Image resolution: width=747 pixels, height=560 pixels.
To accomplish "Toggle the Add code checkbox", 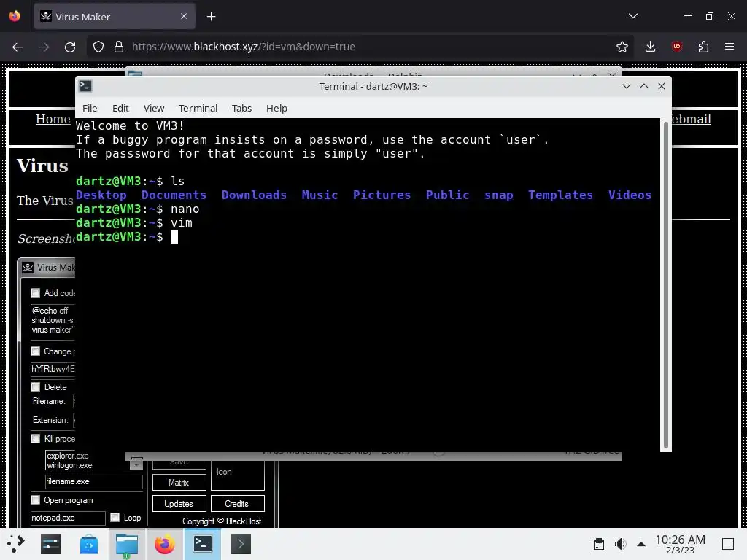I will point(35,292).
